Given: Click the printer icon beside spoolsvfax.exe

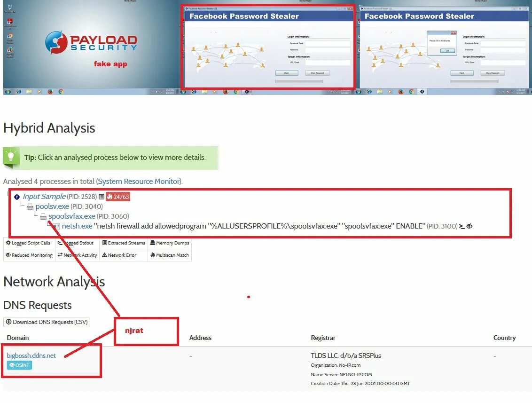Looking at the screenshot, I should [43, 217].
